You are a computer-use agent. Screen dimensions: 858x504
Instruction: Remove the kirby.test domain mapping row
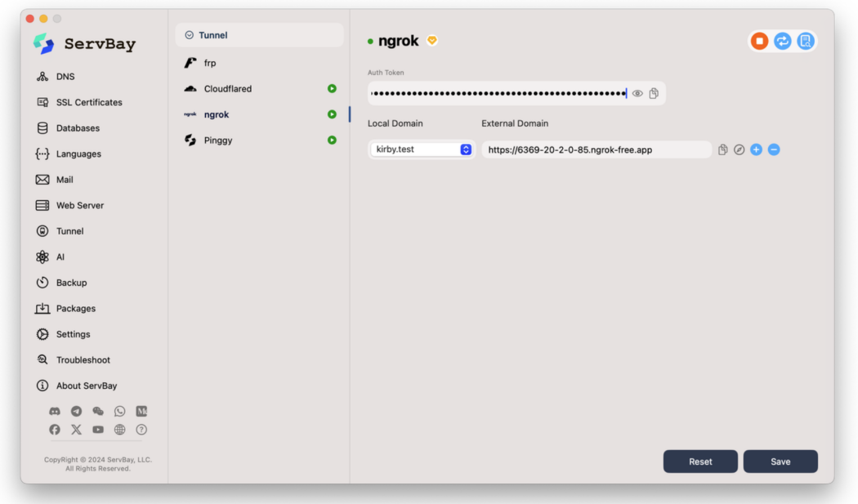pos(774,149)
